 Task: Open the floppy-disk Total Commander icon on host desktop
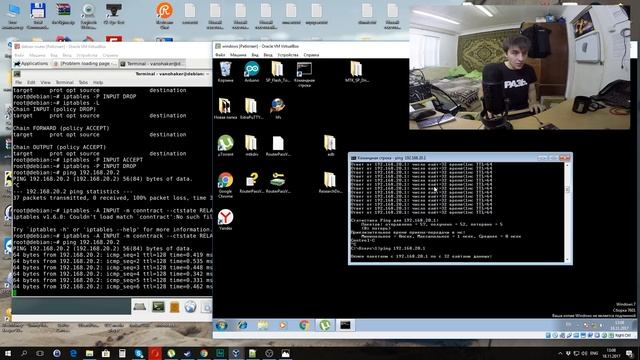pos(38,15)
